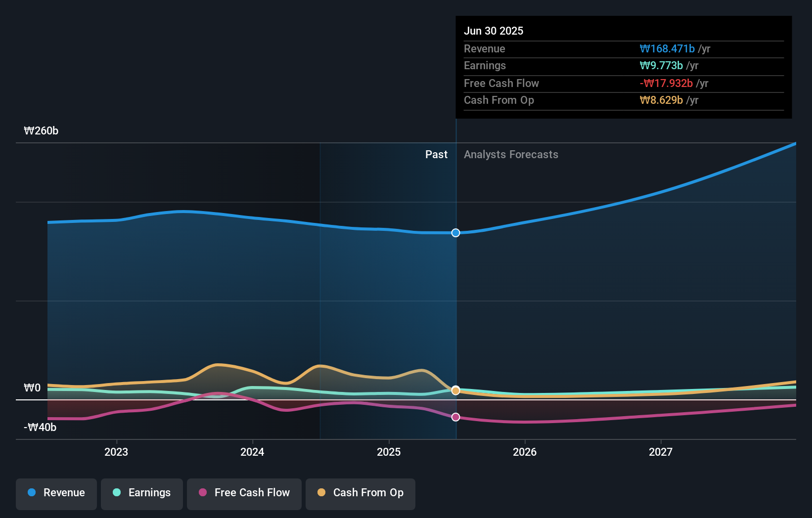The image size is (812, 518).
Task: Toggle the Revenue series visibility
Action: (56, 494)
